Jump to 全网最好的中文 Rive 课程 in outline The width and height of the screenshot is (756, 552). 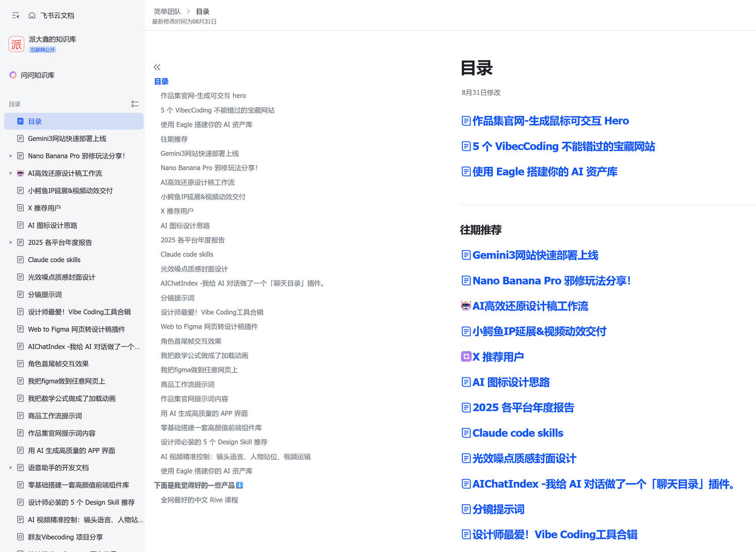point(199,500)
